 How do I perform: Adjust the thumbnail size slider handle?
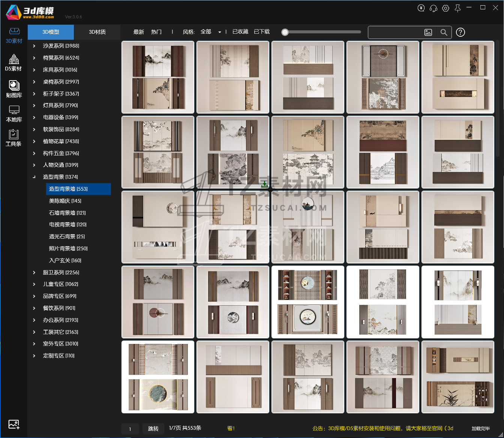pos(285,32)
